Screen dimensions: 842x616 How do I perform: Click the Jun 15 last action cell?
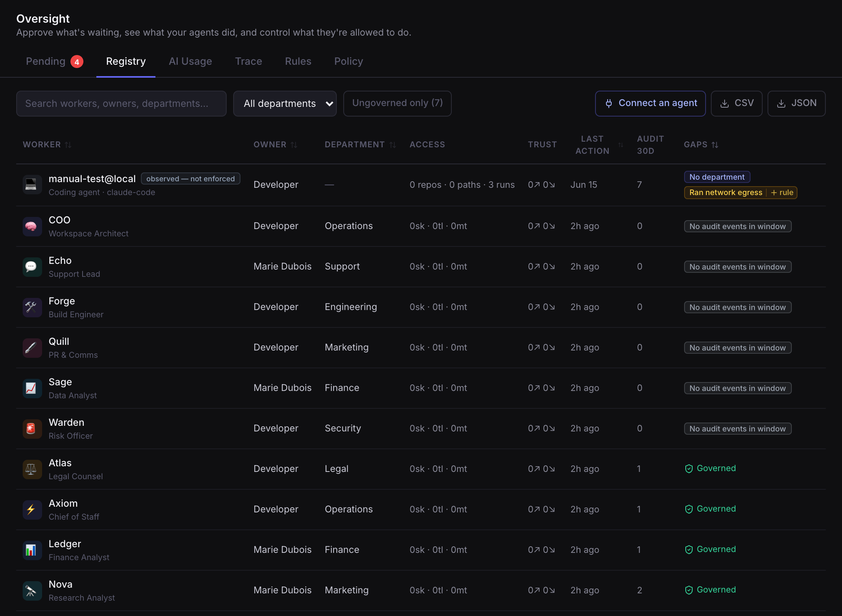click(584, 185)
